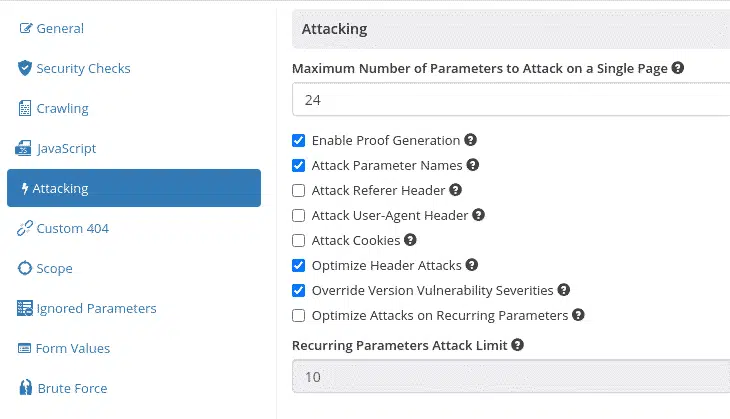
Task: Click help icon next to Attack User-Agent Header
Action: pos(479,215)
